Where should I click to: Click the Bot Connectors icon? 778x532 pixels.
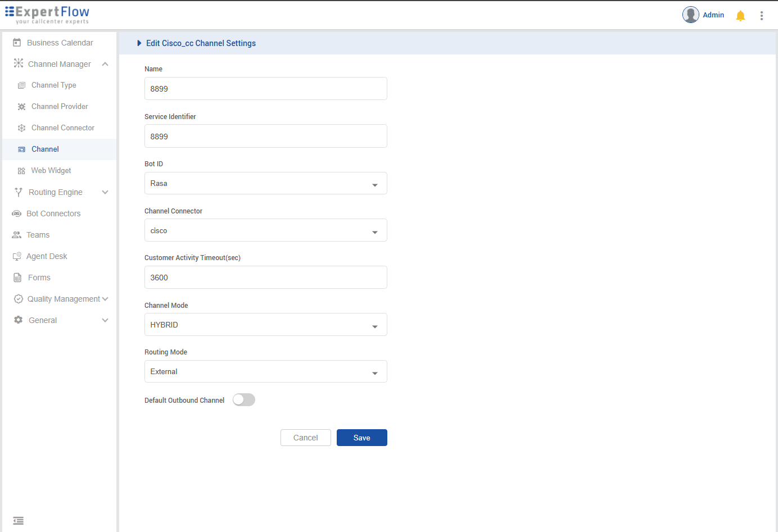pos(17,213)
